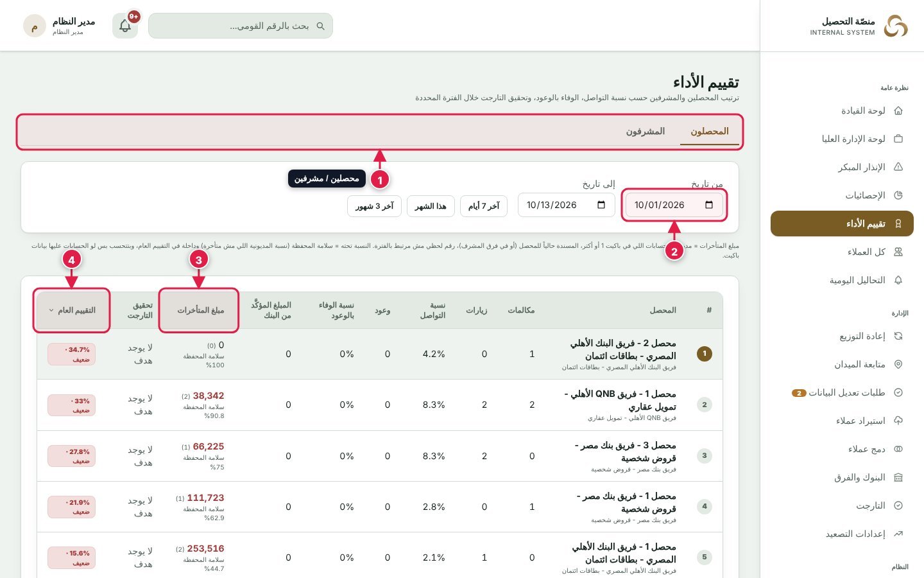924x578 pixels.
Task: Open إعدادات التصعيد trend icon
Action: pyautogui.click(x=898, y=534)
